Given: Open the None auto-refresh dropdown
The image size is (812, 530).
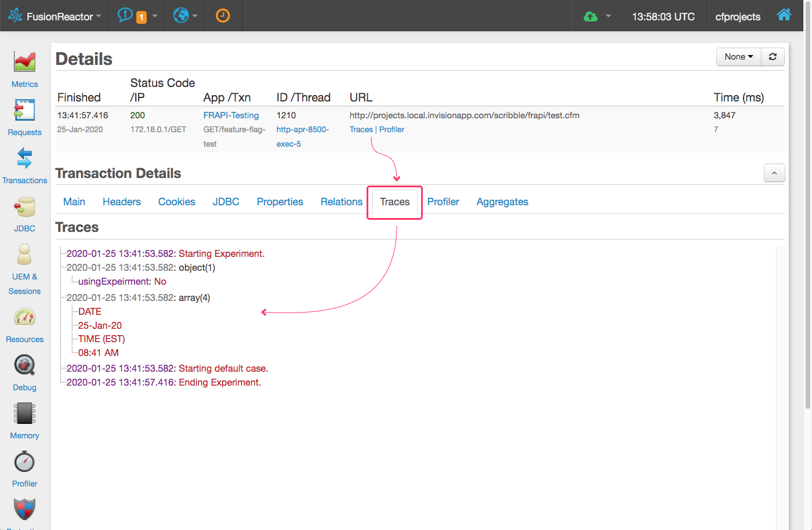Looking at the screenshot, I should pyautogui.click(x=738, y=57).
